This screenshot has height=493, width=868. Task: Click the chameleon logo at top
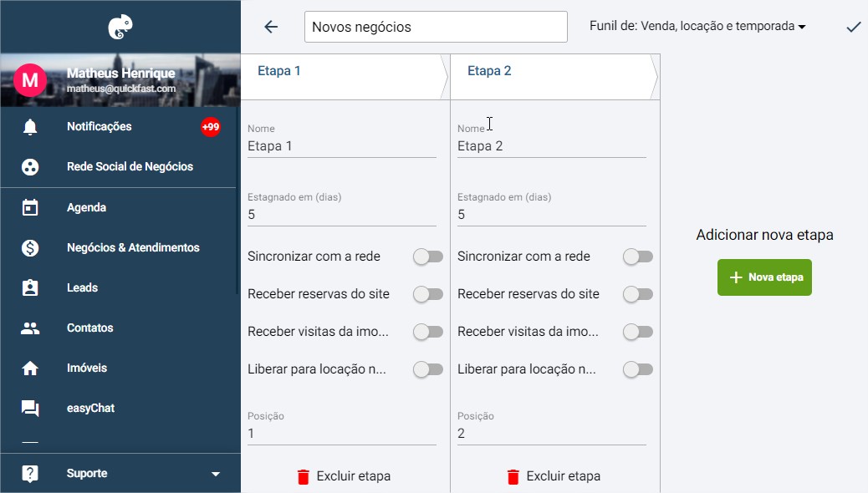pyautogui.click(x=120, y=27)
